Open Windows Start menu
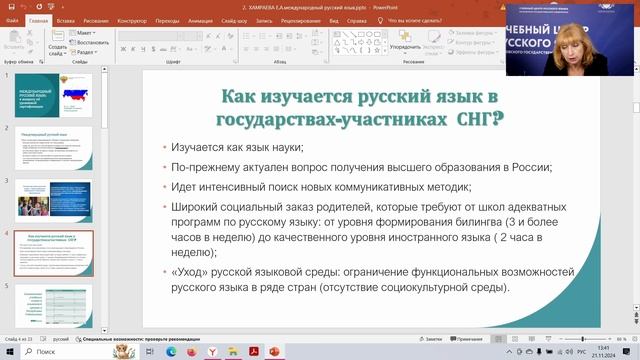This screenshot has height=360, width=640. pyautogui.click(x=10, y=351)
